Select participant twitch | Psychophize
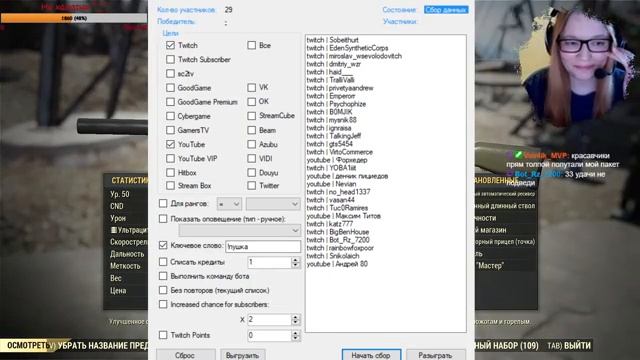 pyautogui.click(x=336, y=104)
